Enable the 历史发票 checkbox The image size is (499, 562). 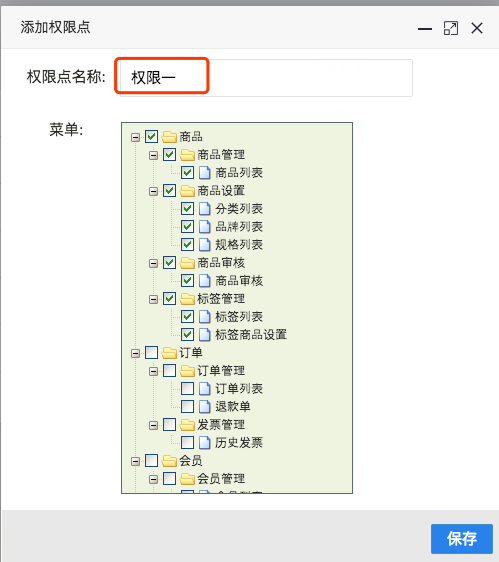[187, 443]
